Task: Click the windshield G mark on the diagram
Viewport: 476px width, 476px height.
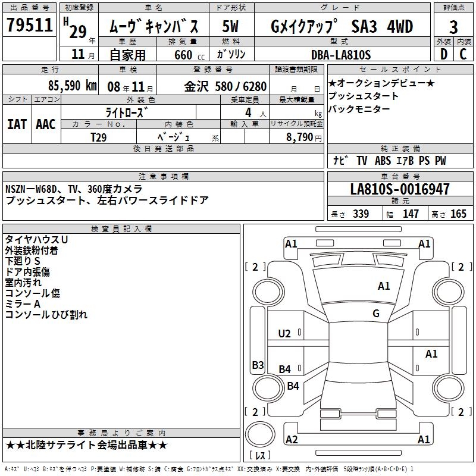Action: click(376, 313)
